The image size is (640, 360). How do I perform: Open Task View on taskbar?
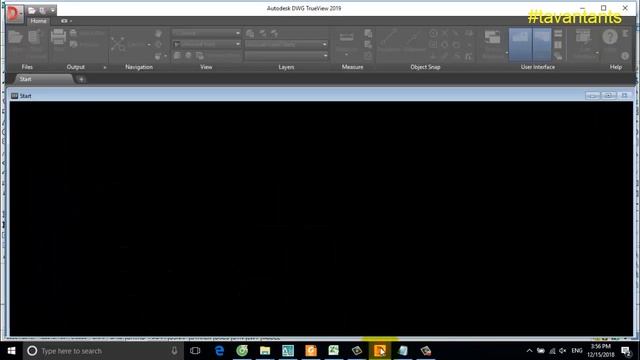click(x=195, y=351)
